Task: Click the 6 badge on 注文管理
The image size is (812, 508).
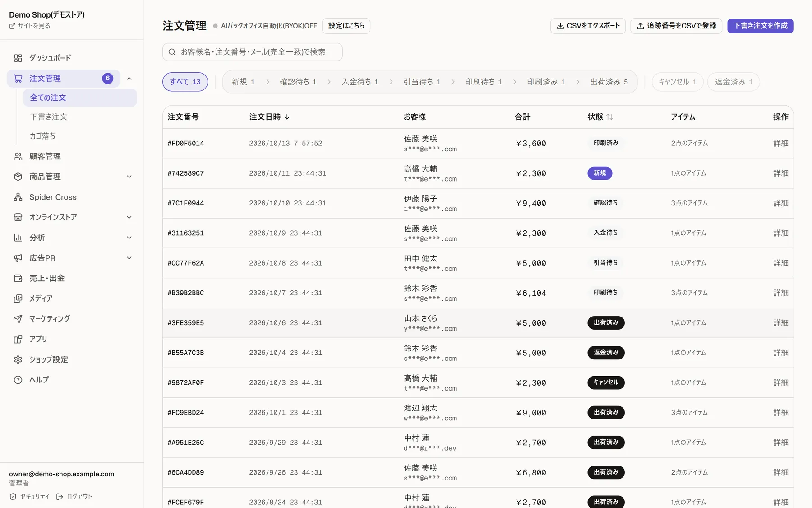Action: [x=107, y=79]
